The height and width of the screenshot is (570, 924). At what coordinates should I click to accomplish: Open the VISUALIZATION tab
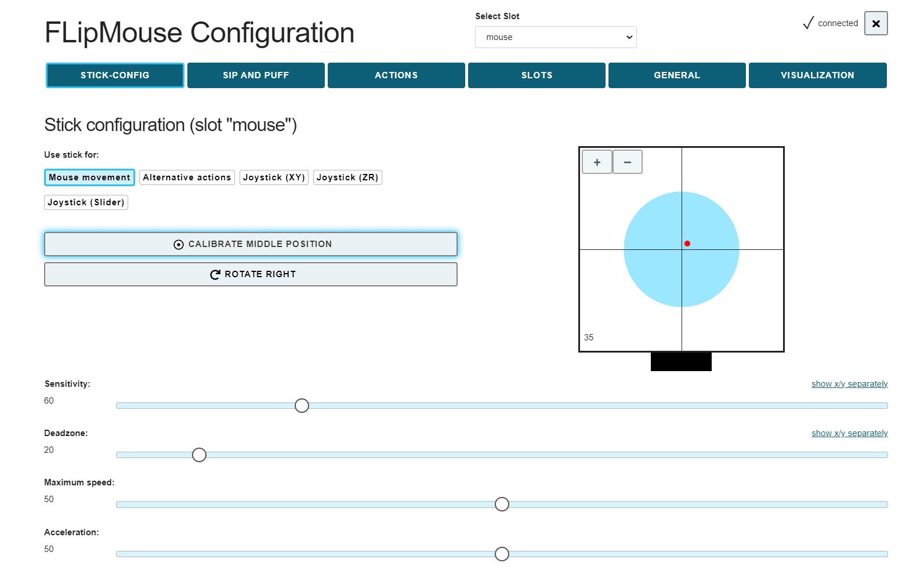click(x=817, y=75)
